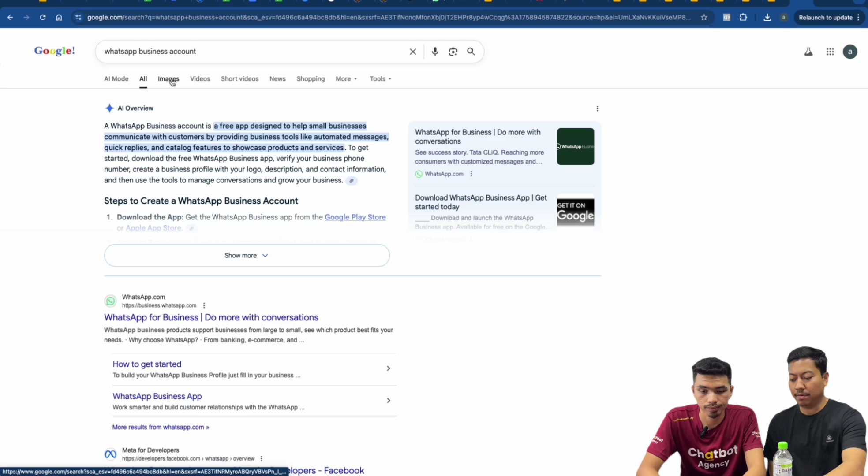Click into the search query field
Viewport: 868px width, 476px height.
(251, 52)
